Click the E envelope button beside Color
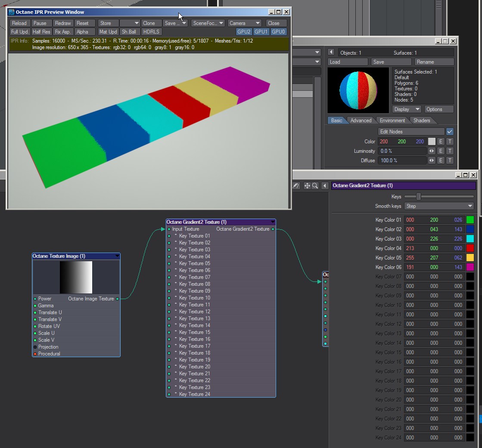Viewport: 482px width, 448px height. point(441,142)
